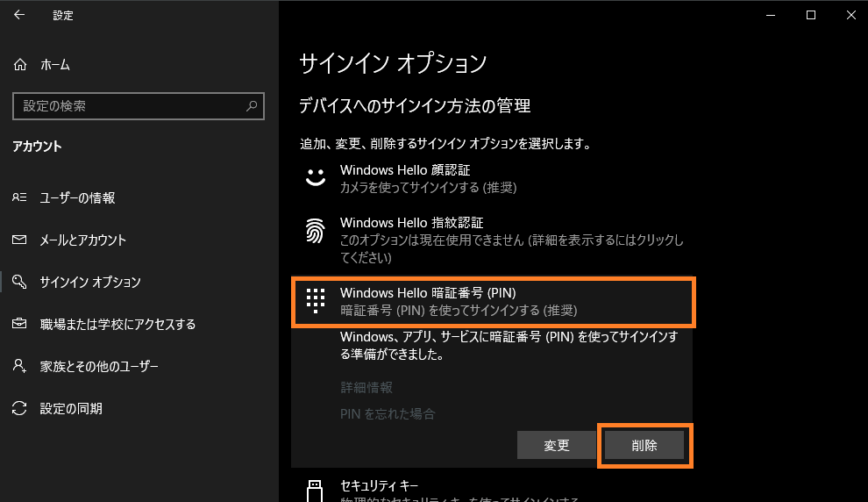
Task: Click the 変更 button
Action: coord(557,445)
